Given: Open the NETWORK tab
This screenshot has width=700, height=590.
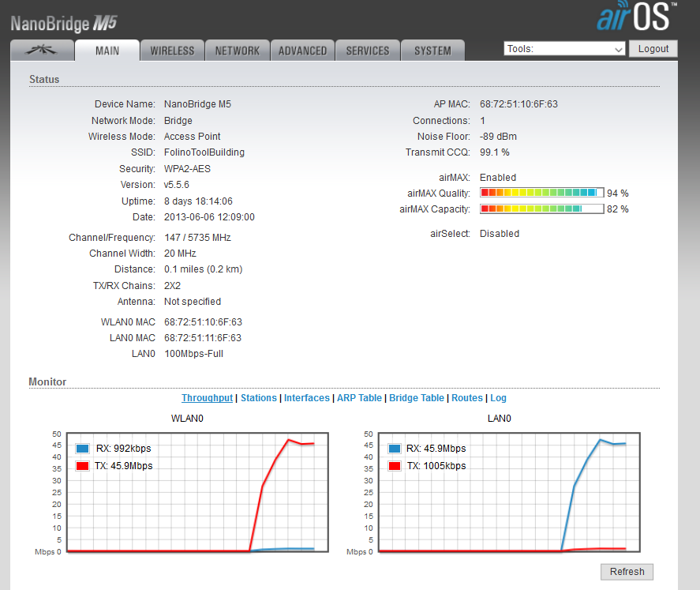Looking at the screenshot, I should [x=237, y=51].
